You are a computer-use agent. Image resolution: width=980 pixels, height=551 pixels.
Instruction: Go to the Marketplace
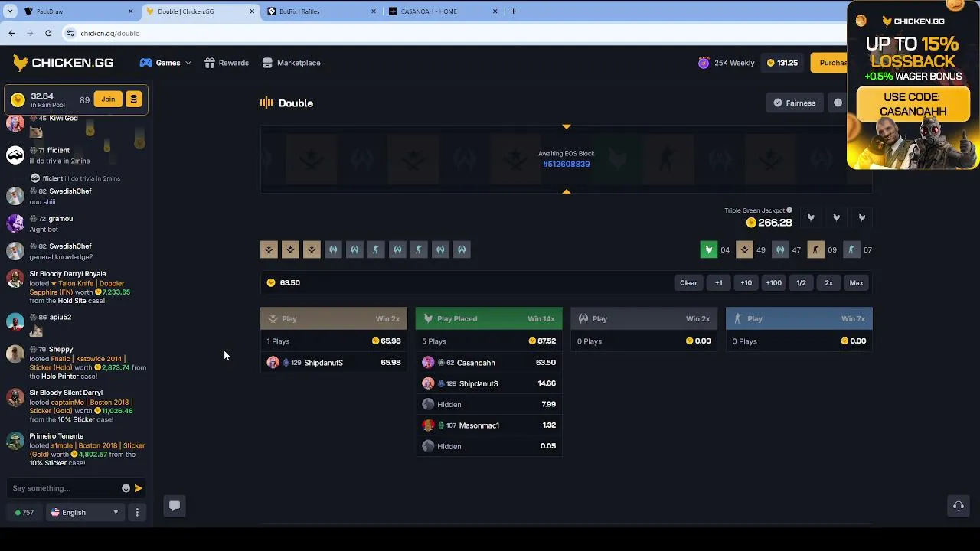pyautogui.click(x=291, y=63)
